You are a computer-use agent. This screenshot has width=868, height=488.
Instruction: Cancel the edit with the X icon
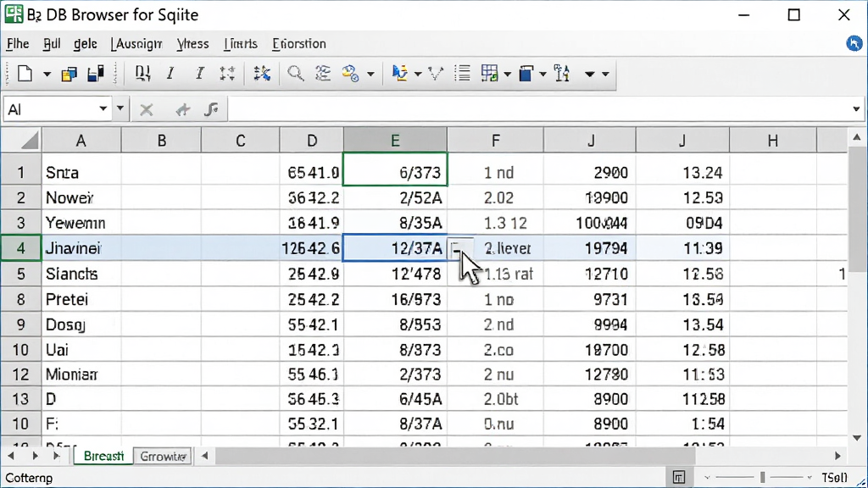click(146, 109)
